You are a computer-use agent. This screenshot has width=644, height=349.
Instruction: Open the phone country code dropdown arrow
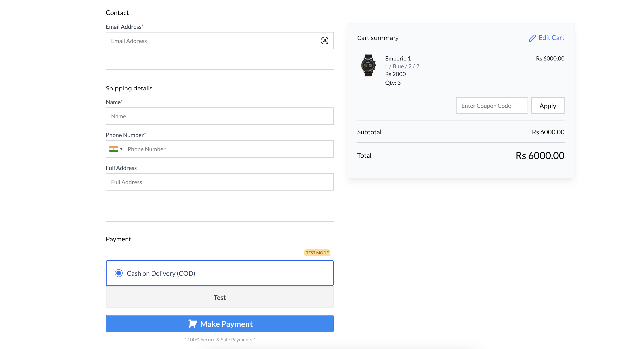coord(122,149)
